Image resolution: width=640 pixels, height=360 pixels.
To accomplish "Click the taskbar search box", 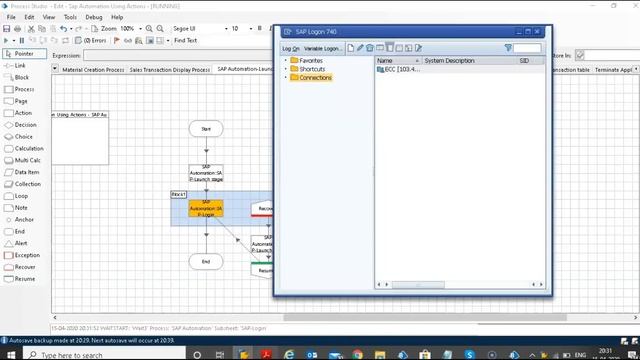I will 104,354.
